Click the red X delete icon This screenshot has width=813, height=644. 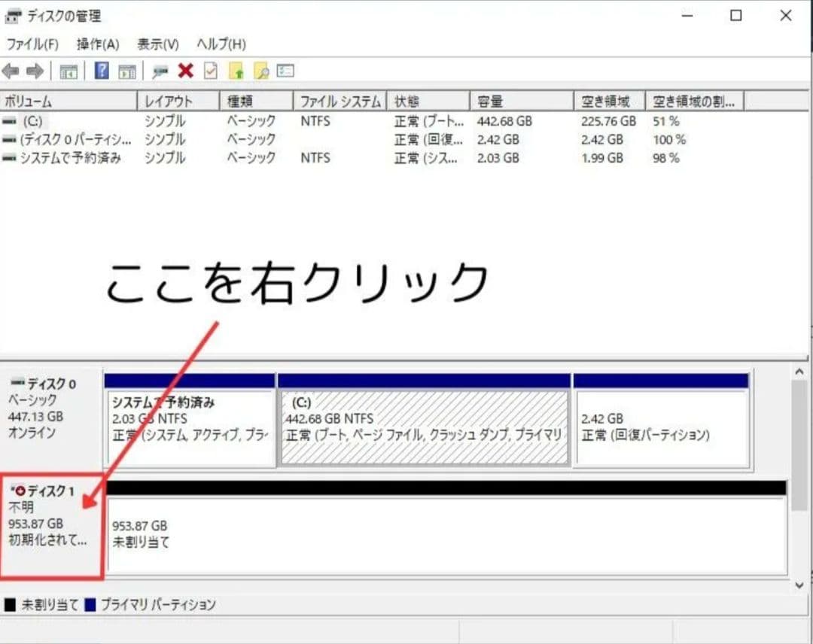pyautogui.click(x=185, y=71)
